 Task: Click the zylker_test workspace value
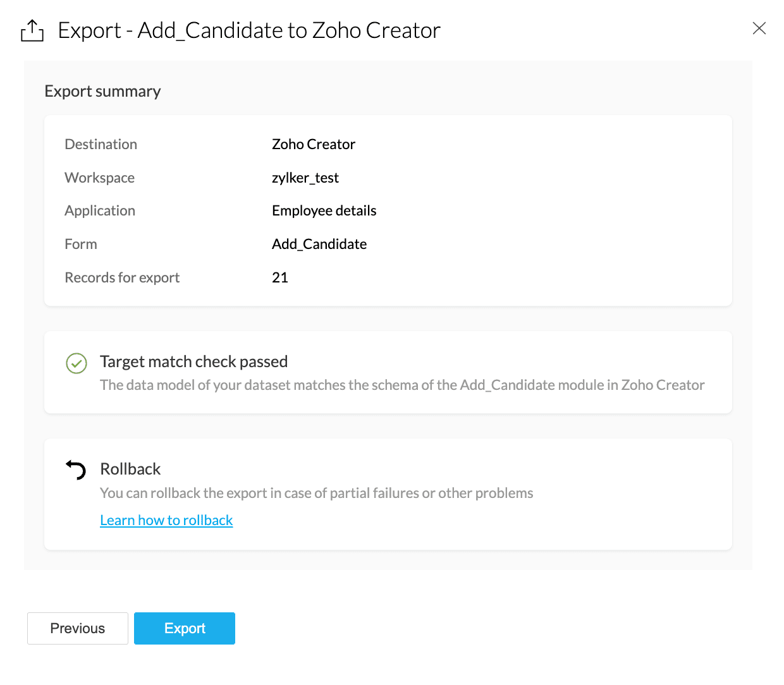(x=305, y=178)
